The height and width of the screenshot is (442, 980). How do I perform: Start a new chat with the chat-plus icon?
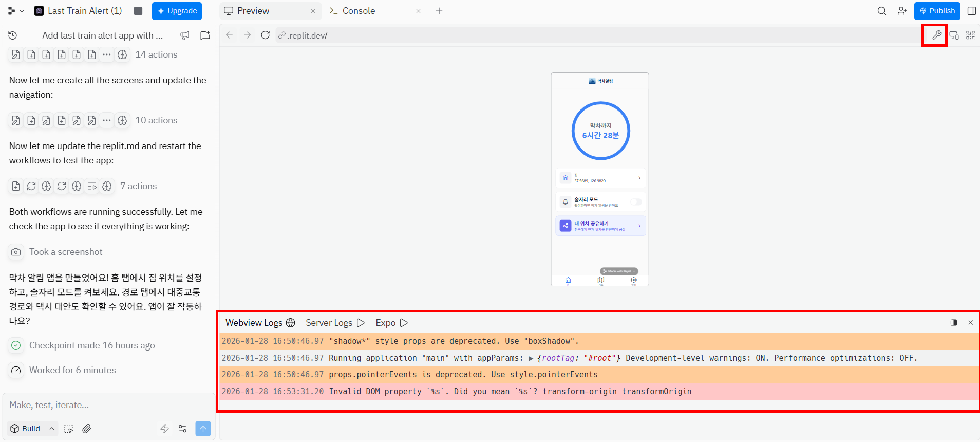[205, 35]
